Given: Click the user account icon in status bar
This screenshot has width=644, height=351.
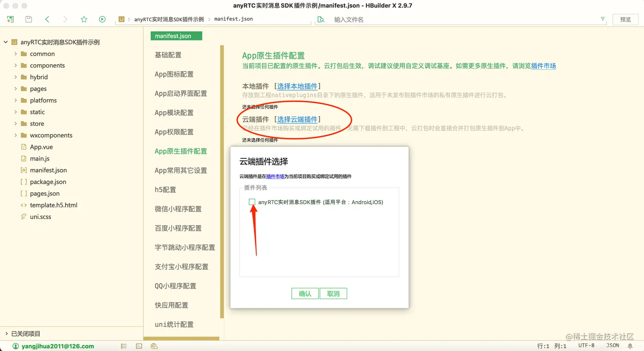Looking at the screenshot, I should click(x=16, y=346).
